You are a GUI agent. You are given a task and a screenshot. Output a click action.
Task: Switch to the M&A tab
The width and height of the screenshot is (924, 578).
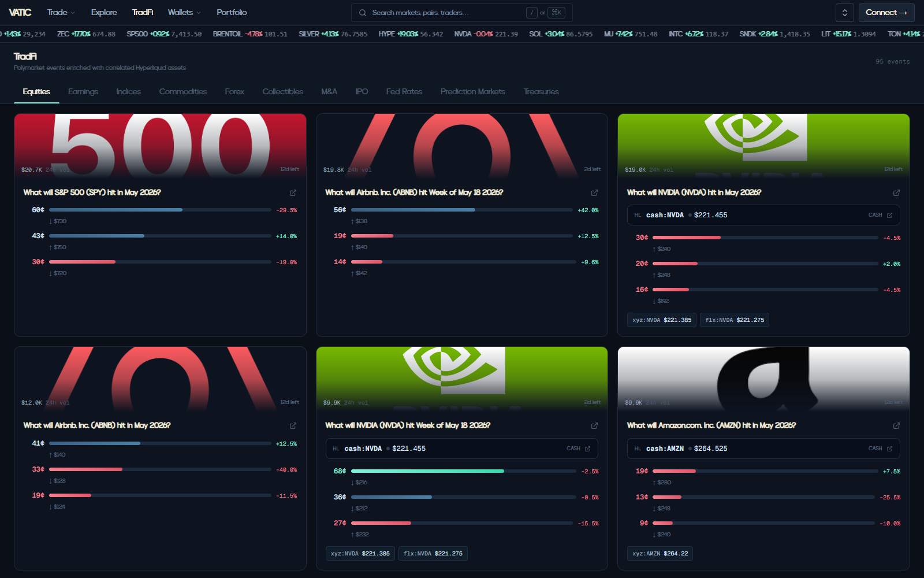[x=329, y=91]
